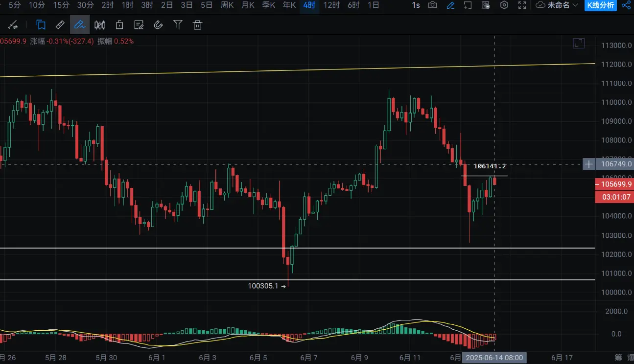The width and height of the screenshot is (634, 364).
Task: Click the 113000.0 price axis label
Action: pyautogui.click(x=616, y=45)
